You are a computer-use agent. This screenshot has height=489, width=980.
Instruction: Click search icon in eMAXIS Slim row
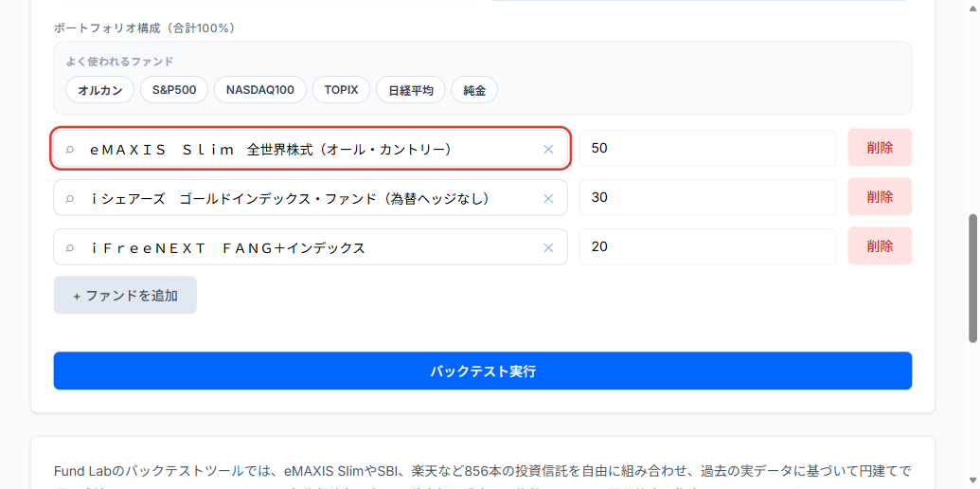[x=70, y=149]
